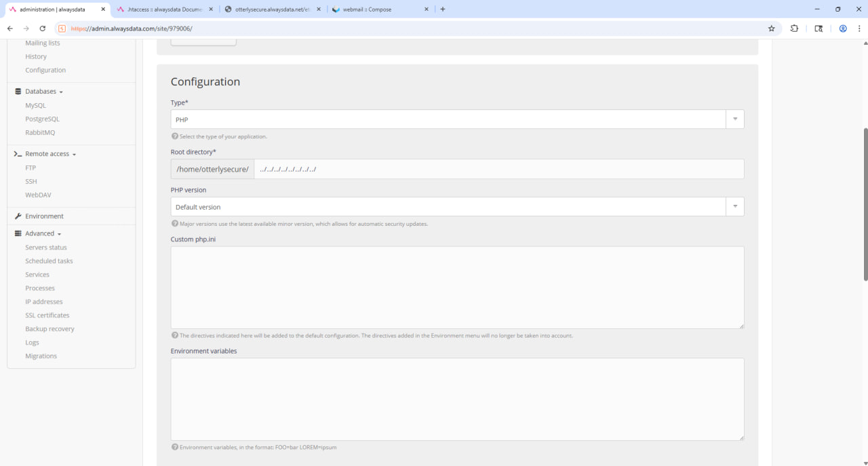Click the Root directory path field

tap(498, 169)
